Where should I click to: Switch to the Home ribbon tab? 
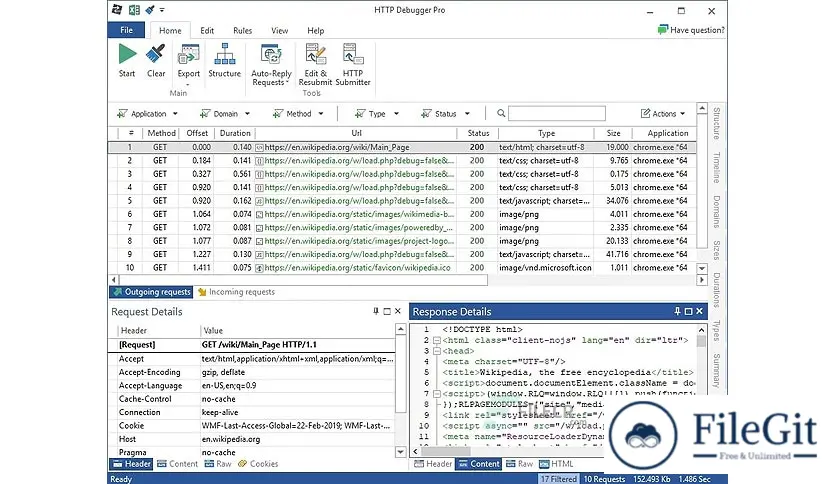[170, 30]
